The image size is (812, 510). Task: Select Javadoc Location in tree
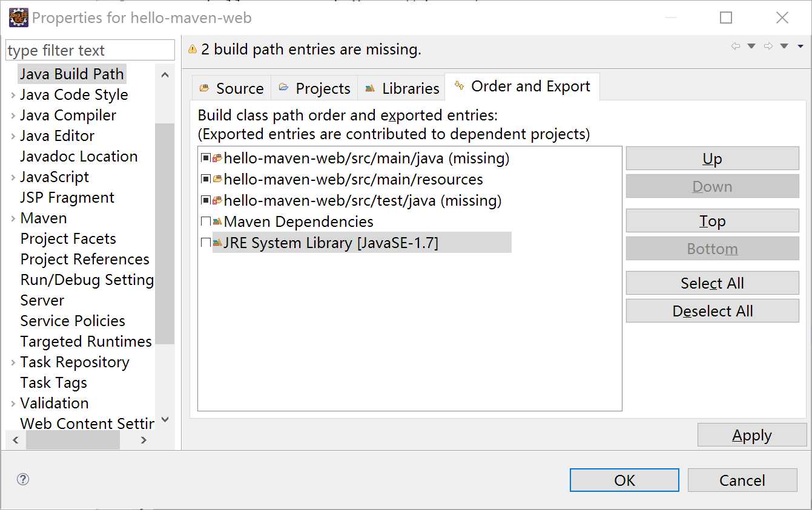tap(79, 157)
